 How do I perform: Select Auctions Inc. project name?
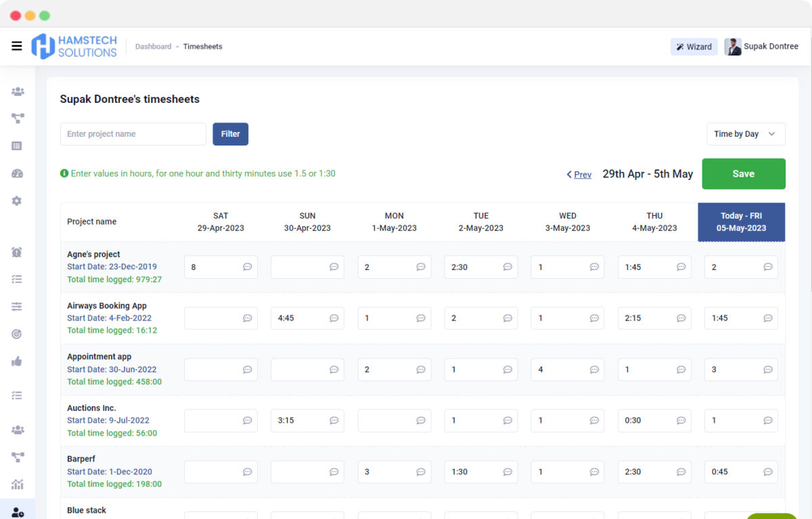91,408
